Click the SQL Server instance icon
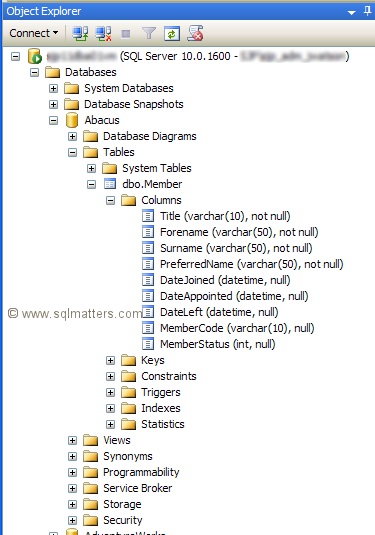The width and height of the screenshot is (375, 535). [35, 56]
